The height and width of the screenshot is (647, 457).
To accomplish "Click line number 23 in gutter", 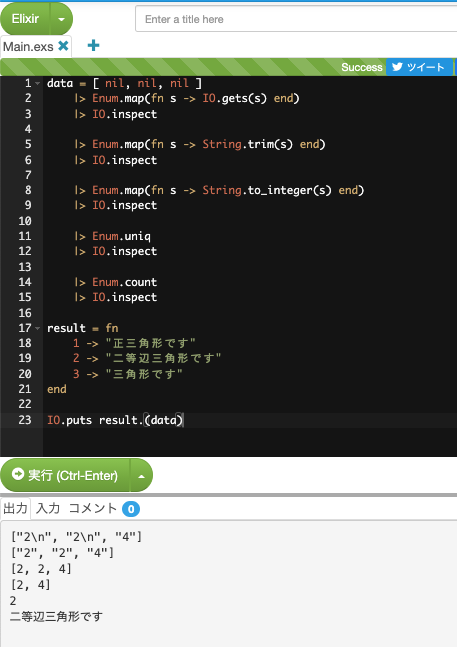I will coord(25,420).
